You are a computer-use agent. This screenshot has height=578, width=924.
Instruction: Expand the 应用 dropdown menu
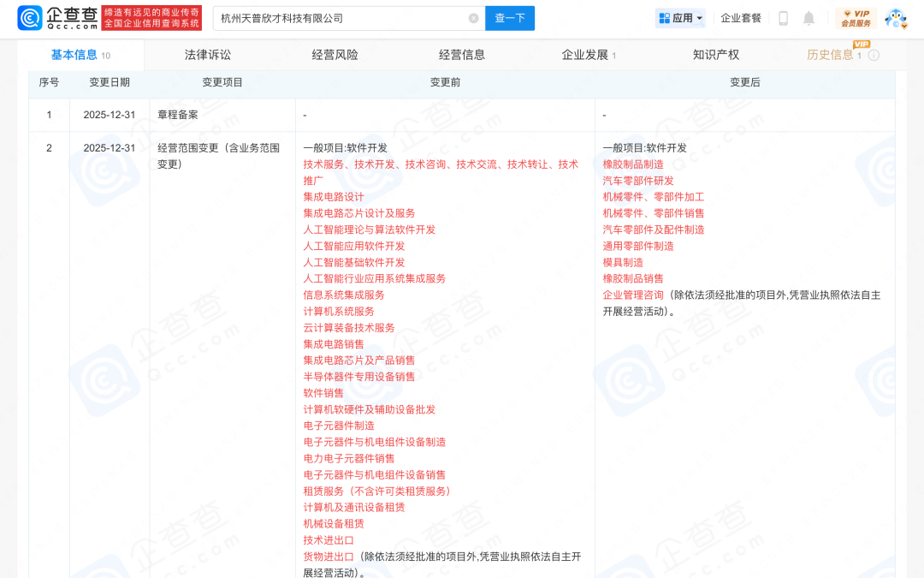click(x=700, y=18)
